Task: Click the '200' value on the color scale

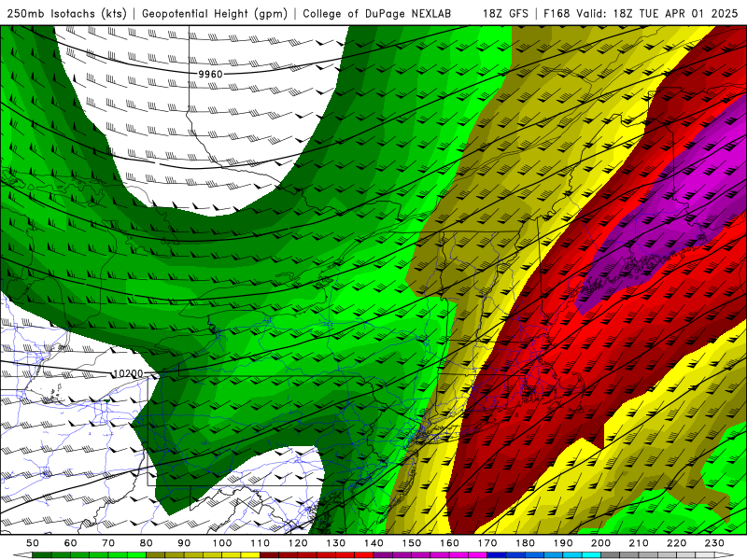Action: [x=600, y=543]
